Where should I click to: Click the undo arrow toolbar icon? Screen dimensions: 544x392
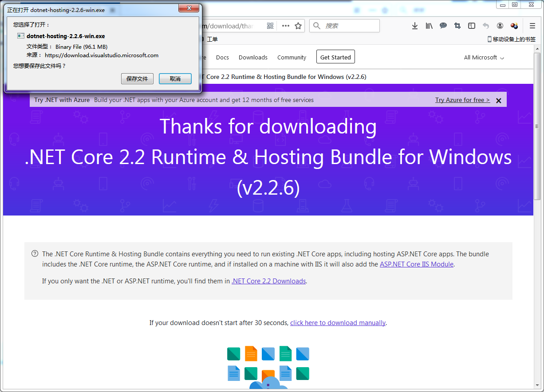point(486,26)
